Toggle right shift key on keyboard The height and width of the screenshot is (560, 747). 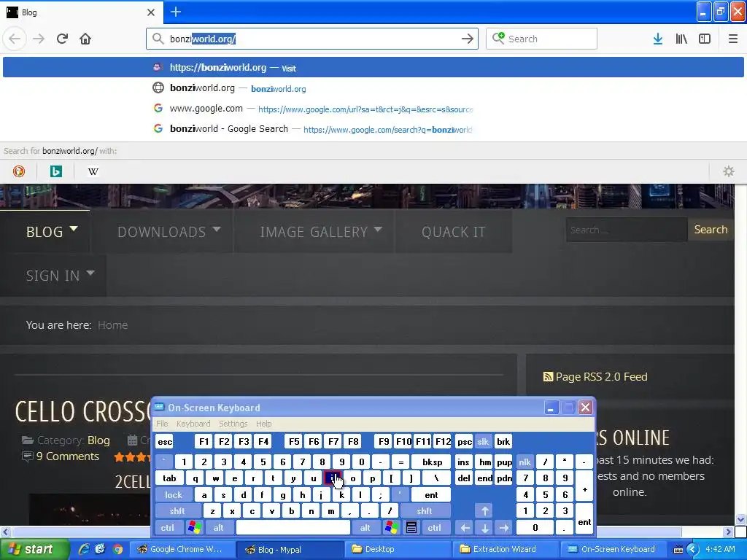coord(425,511)
